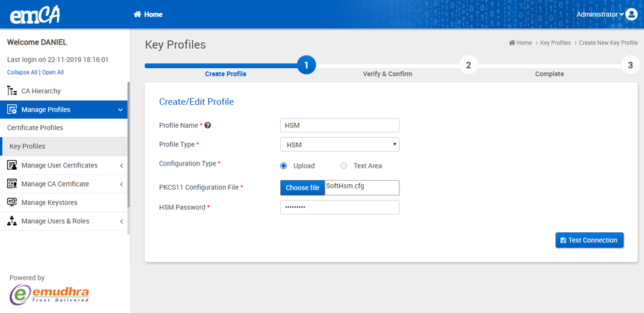Open the Administrator account menu
The width and height of the screenshot is (644, 313).
[x=599, y=14]
